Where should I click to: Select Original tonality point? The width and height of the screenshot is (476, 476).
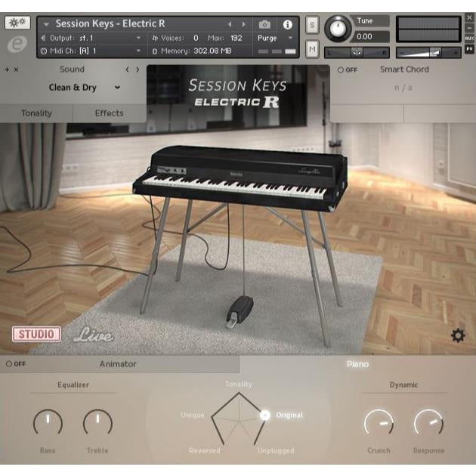pos(264,415)
